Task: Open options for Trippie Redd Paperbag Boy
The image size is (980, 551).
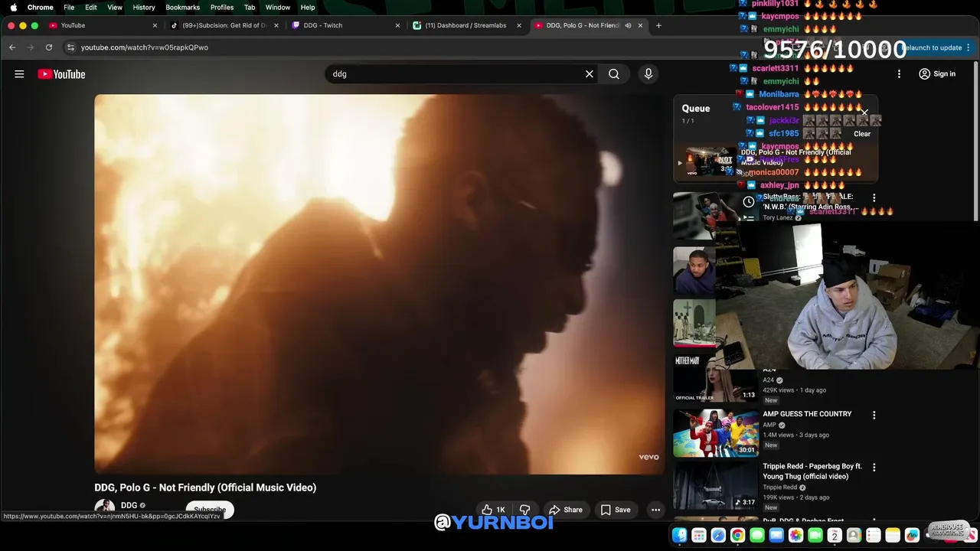Action: coord(874,467)
